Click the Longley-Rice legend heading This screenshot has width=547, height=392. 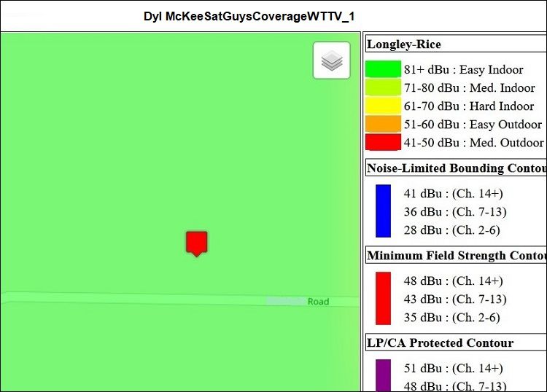(404, 44)
